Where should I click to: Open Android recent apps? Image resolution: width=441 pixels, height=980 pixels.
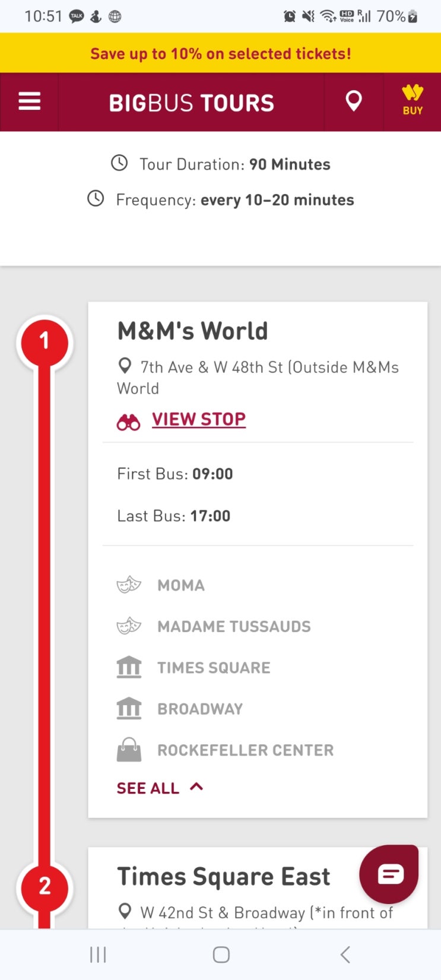pos(98,954)
